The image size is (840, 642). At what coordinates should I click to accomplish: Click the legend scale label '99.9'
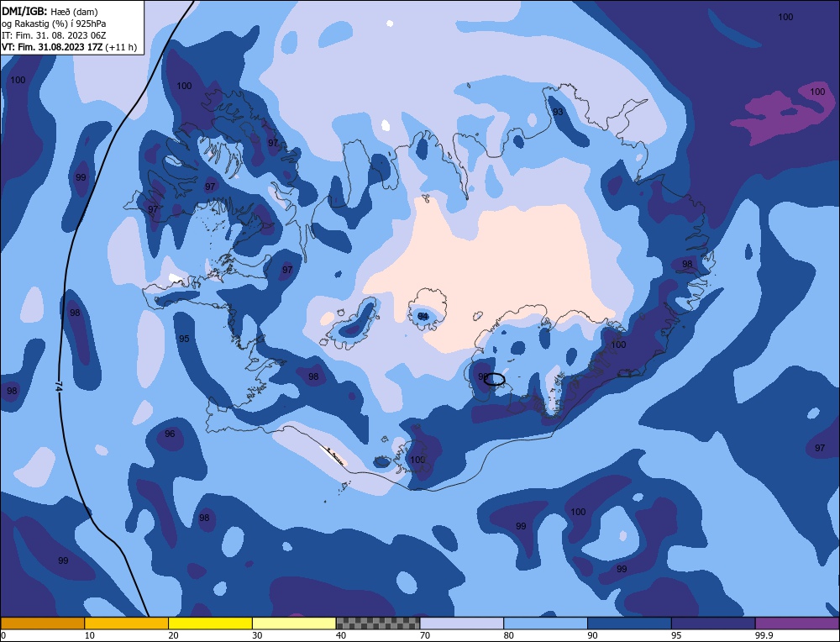763,635
